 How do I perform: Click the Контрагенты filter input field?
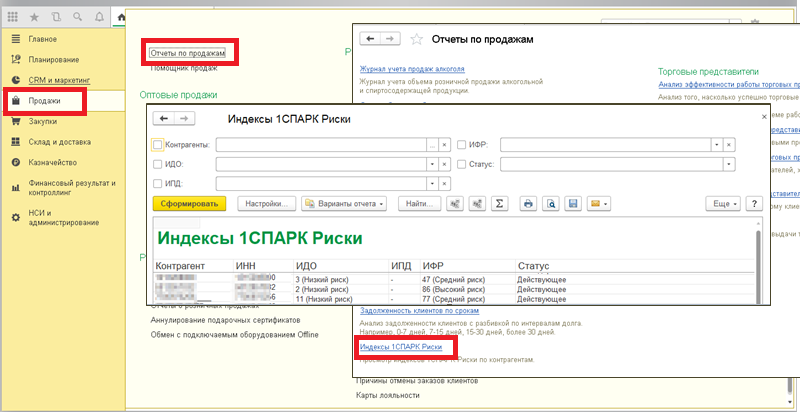(320, 144)
